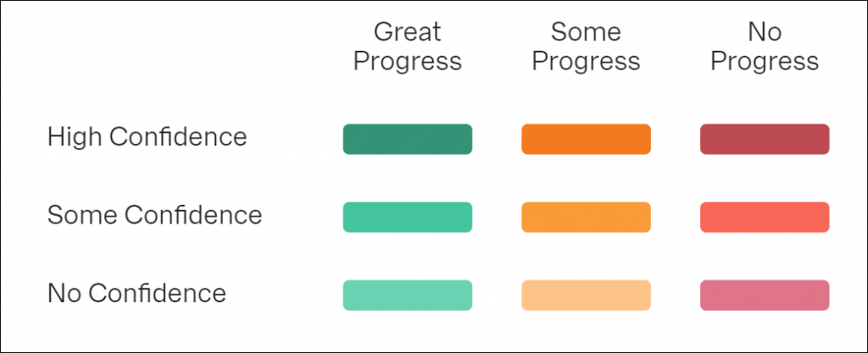Pick the High Confidence No Progress dark red swatch

click(765, 139)
